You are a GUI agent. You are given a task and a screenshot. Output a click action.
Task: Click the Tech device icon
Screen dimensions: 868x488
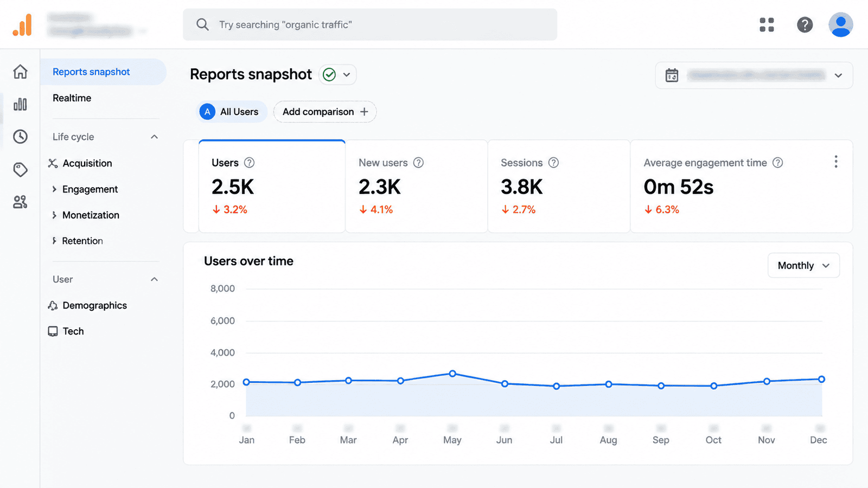point(53,331)
